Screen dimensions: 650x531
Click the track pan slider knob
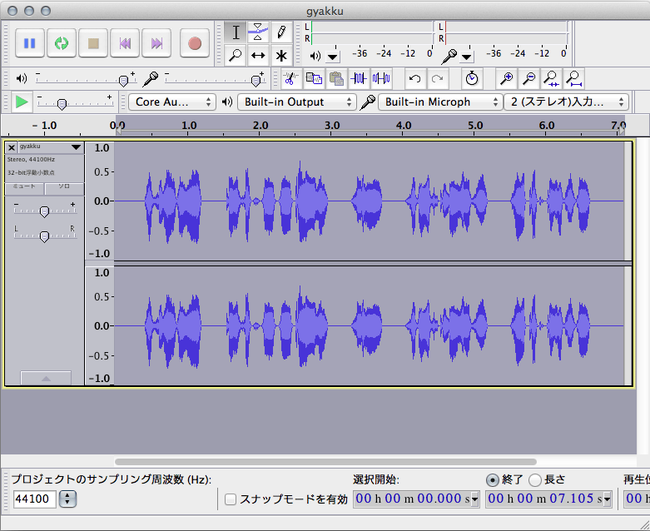[x=44, y=237]
